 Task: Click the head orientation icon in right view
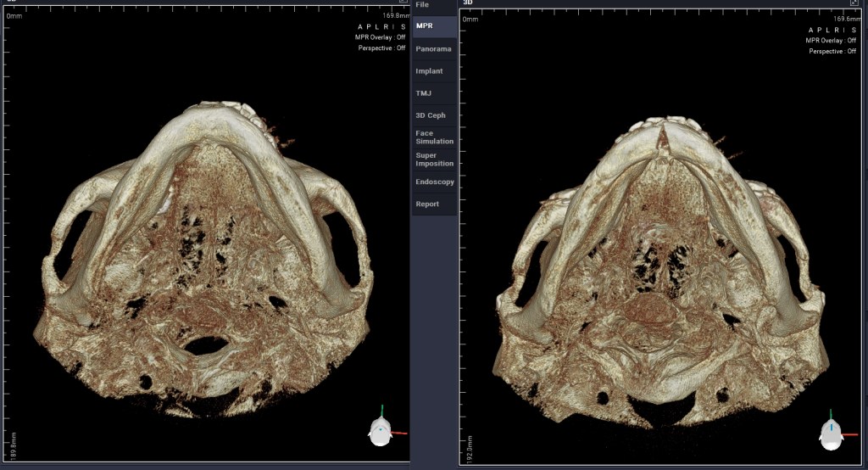(x=832, y=433)
